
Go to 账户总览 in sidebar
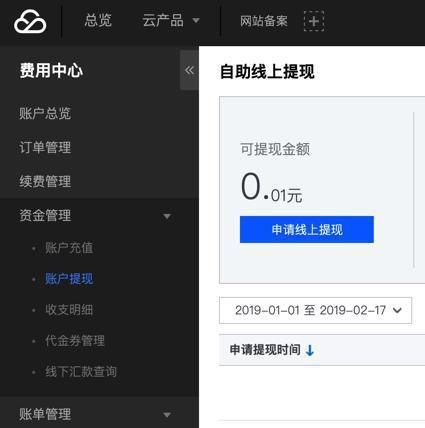45,114
